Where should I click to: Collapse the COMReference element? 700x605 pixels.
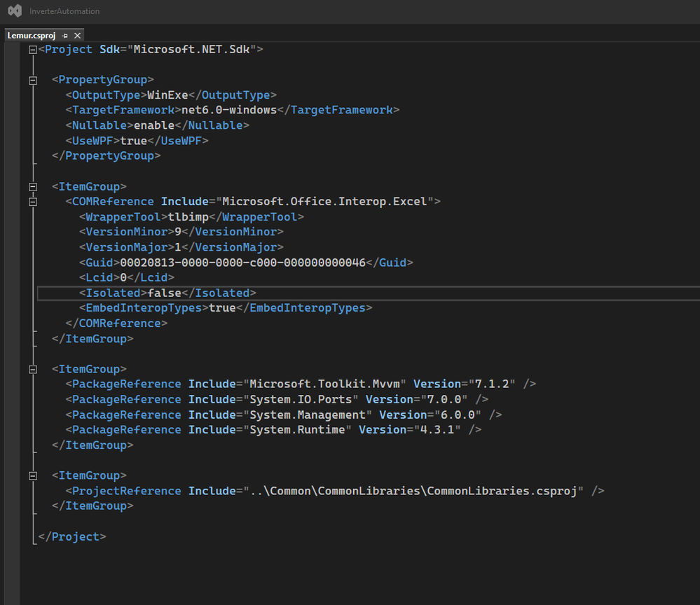click(x=33, y=202)
